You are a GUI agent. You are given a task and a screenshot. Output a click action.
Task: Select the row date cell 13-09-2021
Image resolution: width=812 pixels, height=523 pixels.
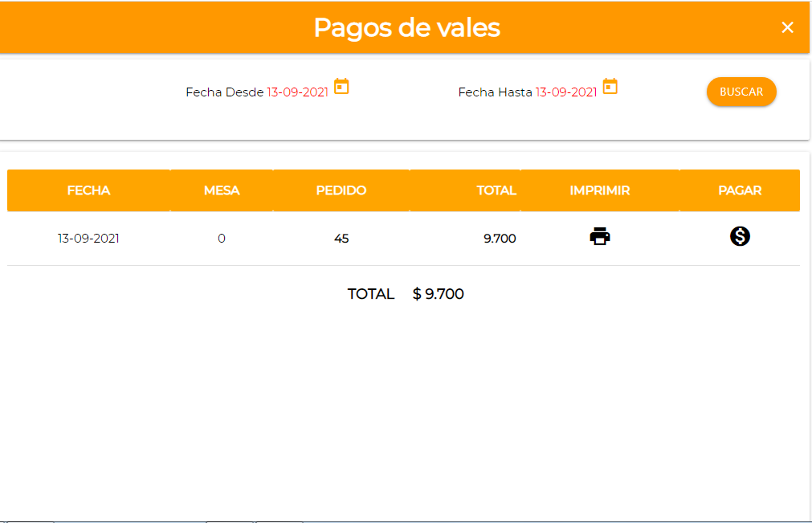coord(88,239)
